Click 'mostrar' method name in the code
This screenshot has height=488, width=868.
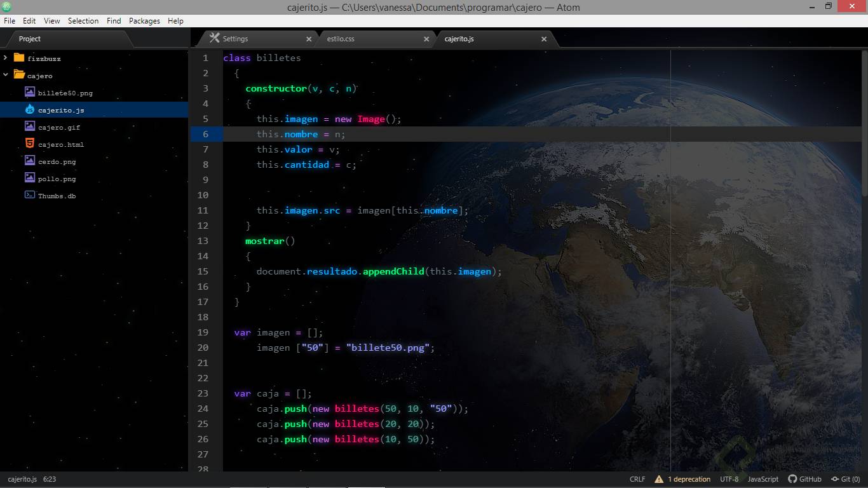pyautogui.click(x=264, y=241)
